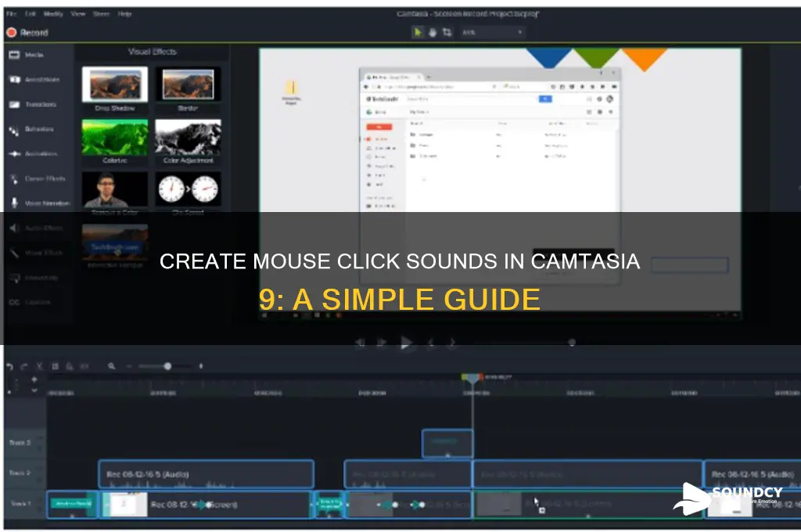
Task: Click the Voice Narration microphone icon
Action: click(x=14, y=203)
